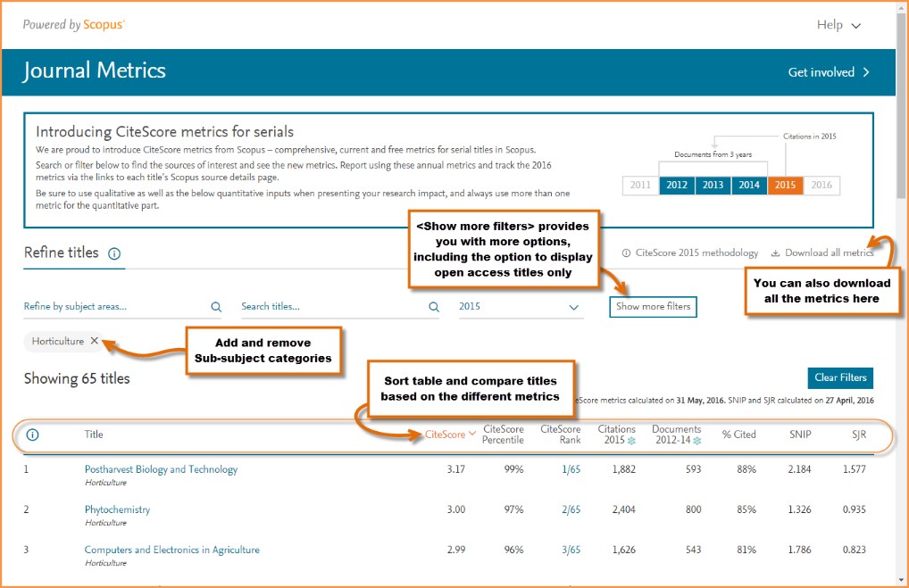This screenshot has width=909, height=588.
Task: Sort by % Cited column
Action: click(739, 435)
